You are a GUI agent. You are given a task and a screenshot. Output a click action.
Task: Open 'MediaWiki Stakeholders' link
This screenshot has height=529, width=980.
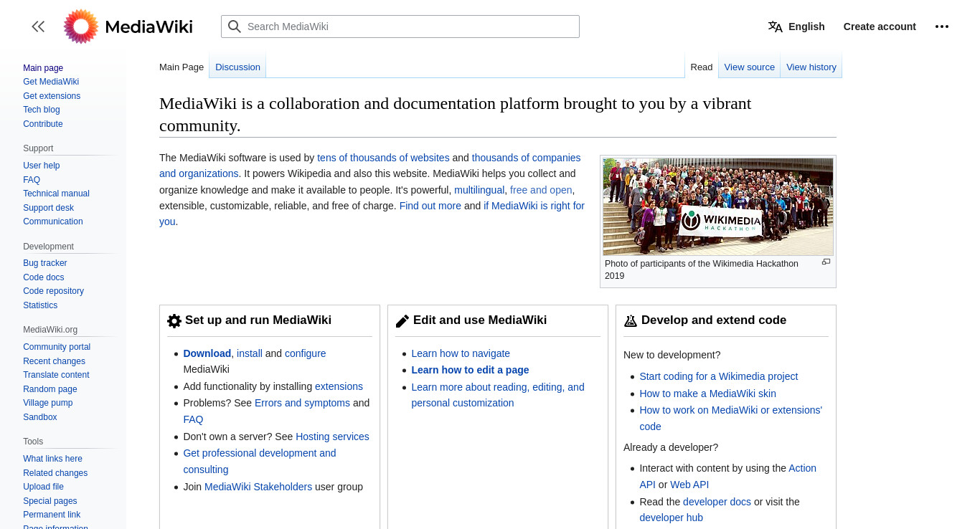click(x=258, y=487)
